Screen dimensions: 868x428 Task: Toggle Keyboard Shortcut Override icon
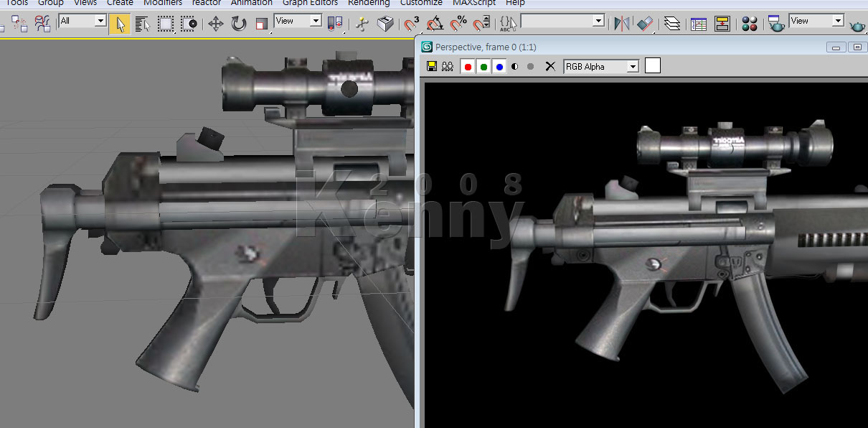click(386, 24)
